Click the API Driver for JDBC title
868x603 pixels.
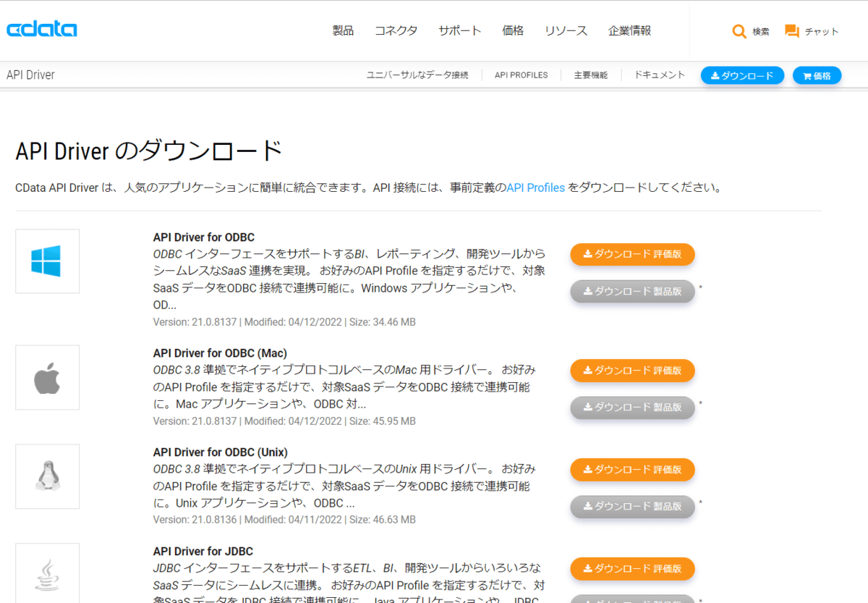203,551
